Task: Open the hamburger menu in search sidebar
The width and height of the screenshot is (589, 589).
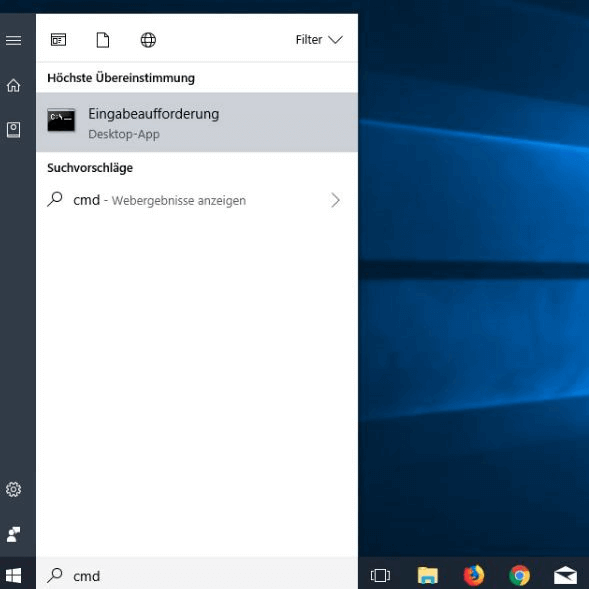Action: pyautogui.click(x=14, y=40)
